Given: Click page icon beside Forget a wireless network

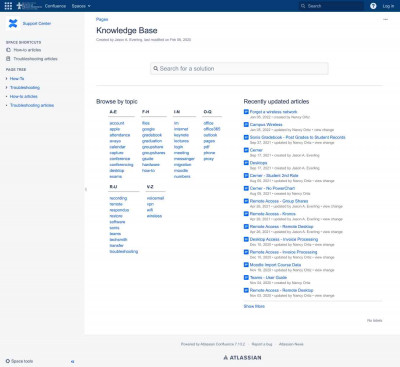Looking at the screenshot, I should tap(246, 112).
